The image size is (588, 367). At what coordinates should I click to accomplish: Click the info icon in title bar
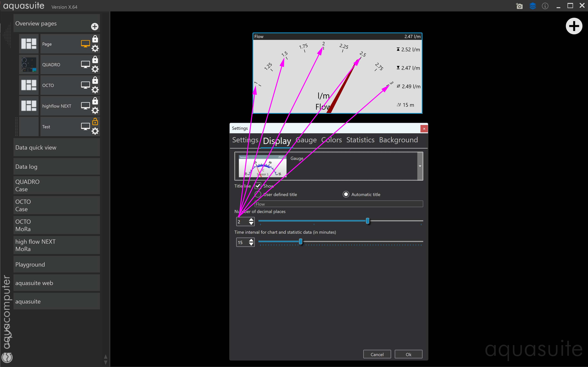coord(545,6)
